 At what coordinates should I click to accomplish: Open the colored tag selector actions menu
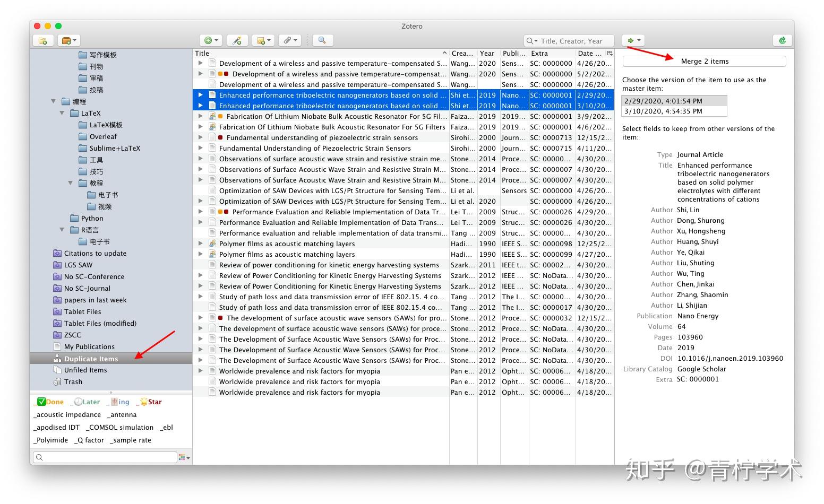tap(184, 457)
